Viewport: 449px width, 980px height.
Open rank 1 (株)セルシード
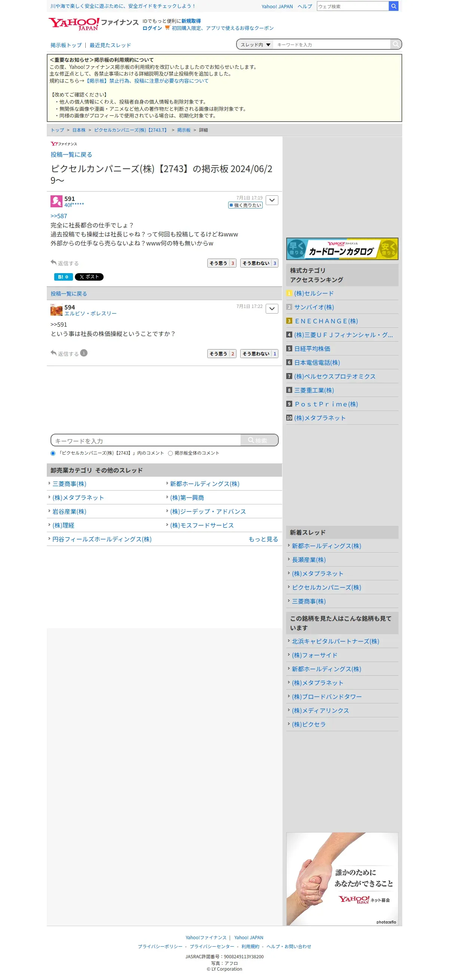point(314,293)
